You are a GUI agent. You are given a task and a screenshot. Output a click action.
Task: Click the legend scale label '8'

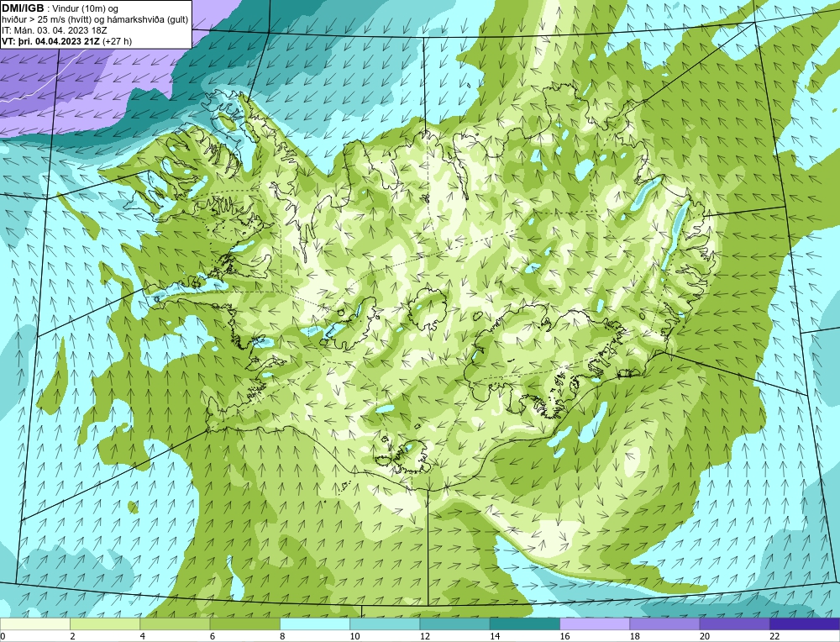[282, 636]
